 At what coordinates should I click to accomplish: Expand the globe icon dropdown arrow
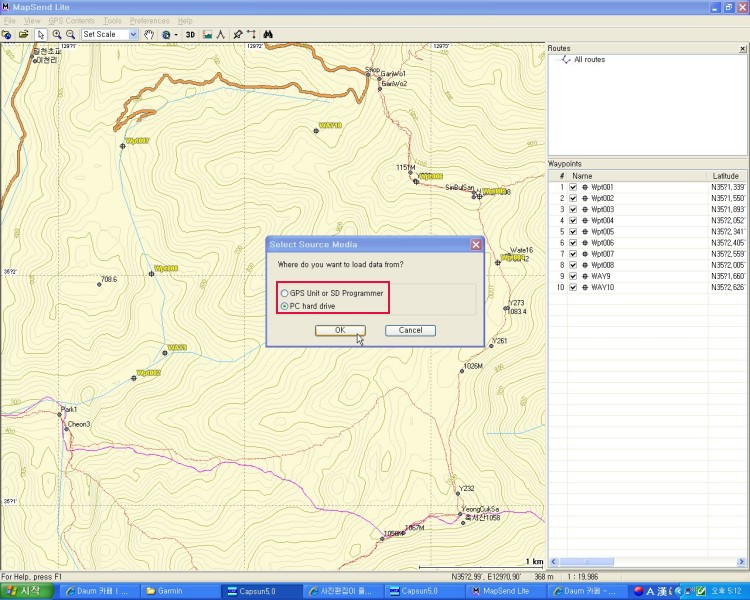click(176, 34)
